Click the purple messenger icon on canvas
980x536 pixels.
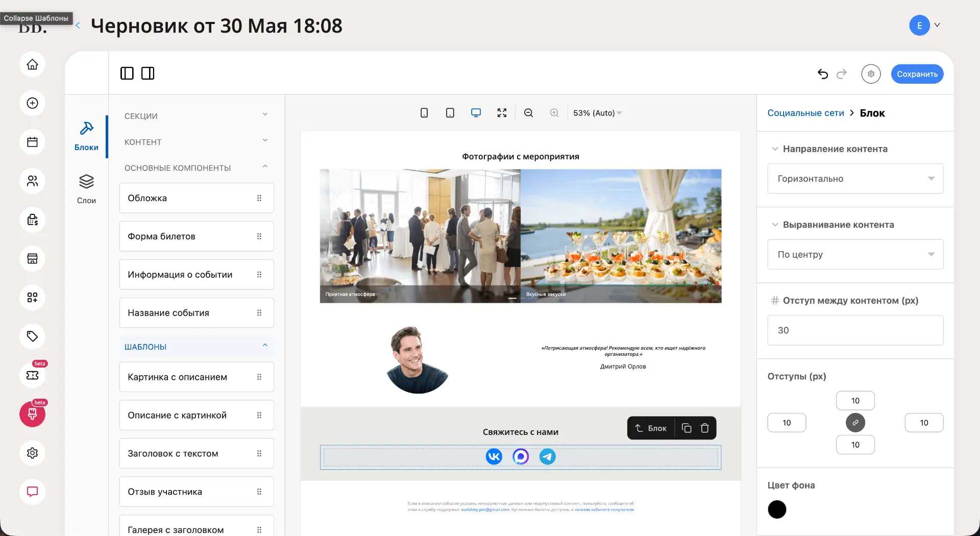pyautogui.click(x=521, y=456)
